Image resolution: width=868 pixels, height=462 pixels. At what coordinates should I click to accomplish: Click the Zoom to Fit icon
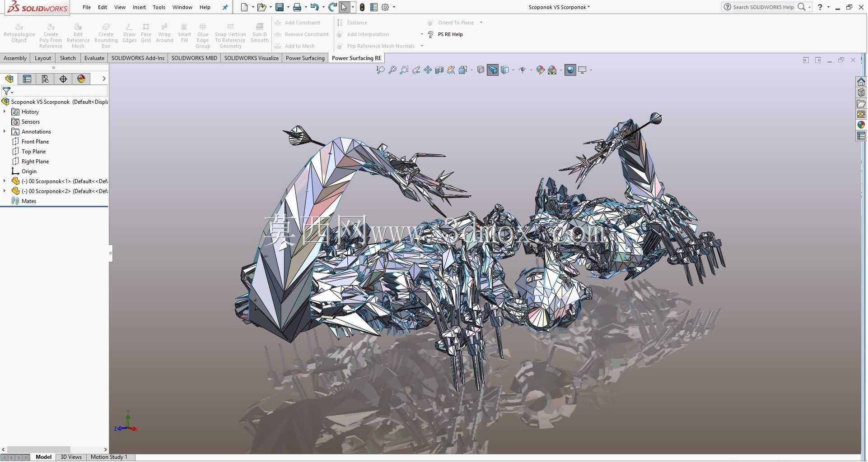point(392,70)
